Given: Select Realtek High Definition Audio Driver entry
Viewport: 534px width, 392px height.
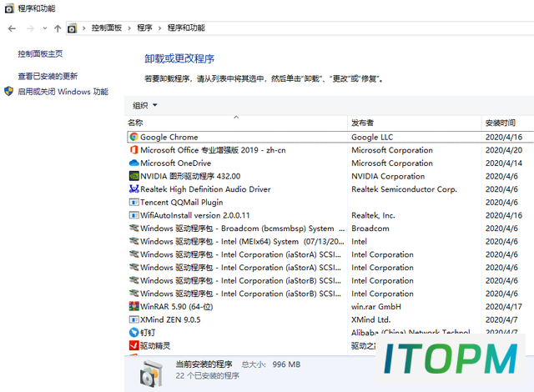Looking at the screenshot, I should pyautogui.click(x=205, y=189).
